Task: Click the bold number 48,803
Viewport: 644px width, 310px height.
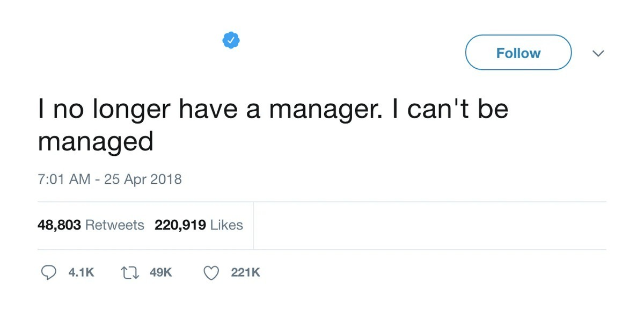Action: (x=59, y=225)
